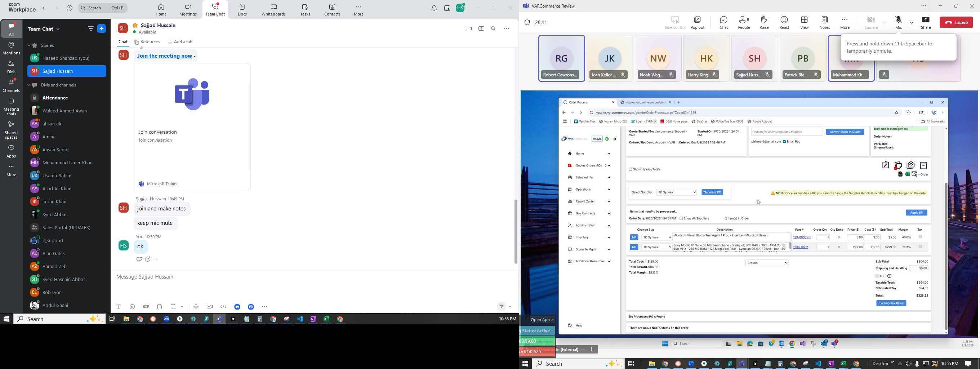Screen dimensions: 980x369
Task: Click Open App button in Teams share
Action: point(542,320)
